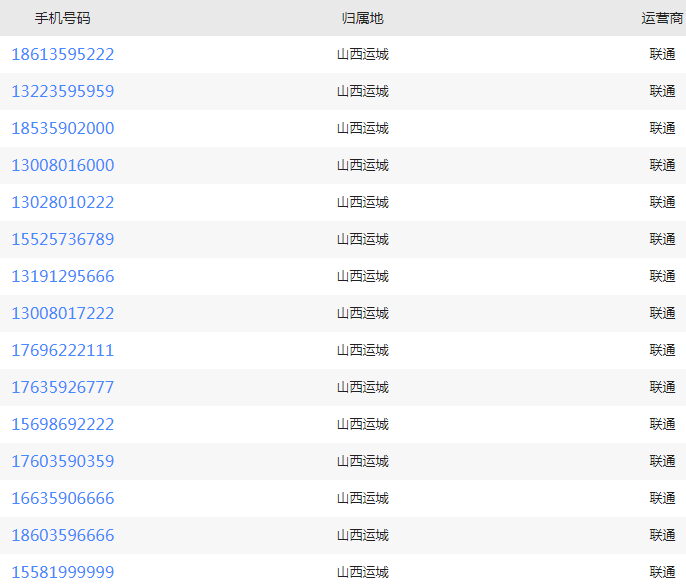Select 山西运城 in the 16635906666 row
Image resolution: width=686 pixels, height=587 pixels.
pyautogui.click(x=363, y=498)
